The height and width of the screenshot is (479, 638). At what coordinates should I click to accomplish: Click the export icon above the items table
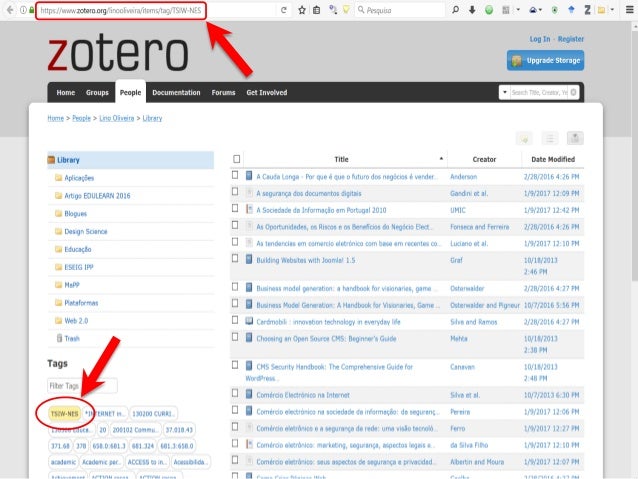pos(575,138)
